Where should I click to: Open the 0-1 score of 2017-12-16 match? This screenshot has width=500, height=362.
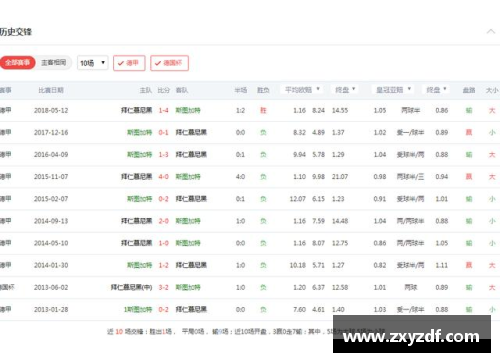163,132
